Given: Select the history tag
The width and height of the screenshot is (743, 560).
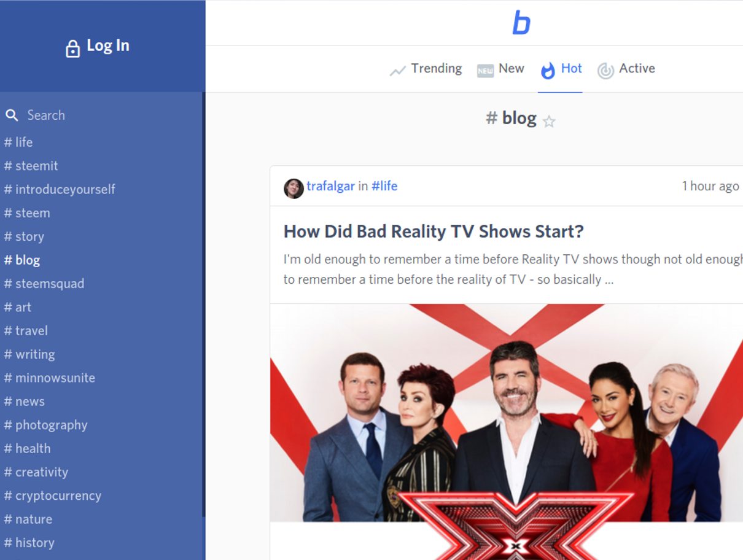Looking at the screenshot, I should (29, 543).
